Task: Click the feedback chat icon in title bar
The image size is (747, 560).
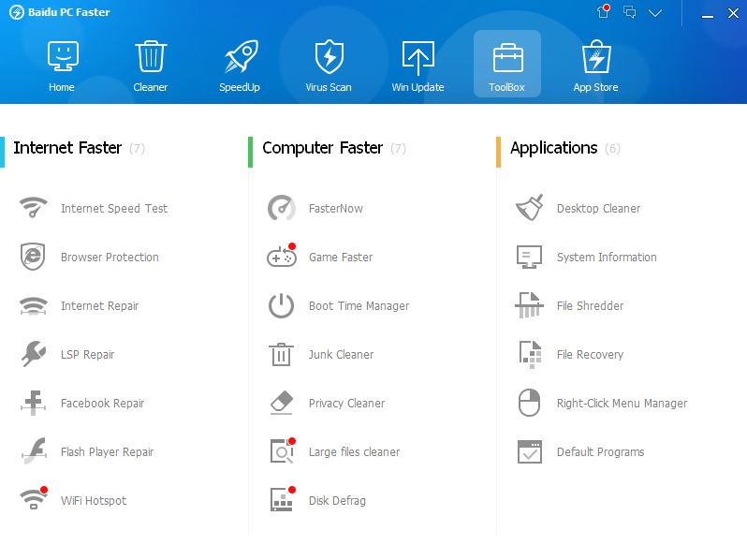Action: [x=630, y=12]
